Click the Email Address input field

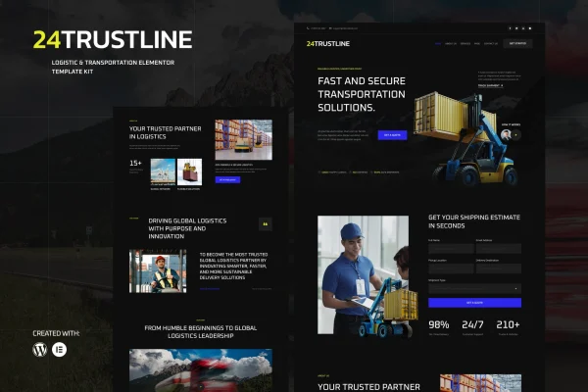pyautogui.click(x=499, y=248)
